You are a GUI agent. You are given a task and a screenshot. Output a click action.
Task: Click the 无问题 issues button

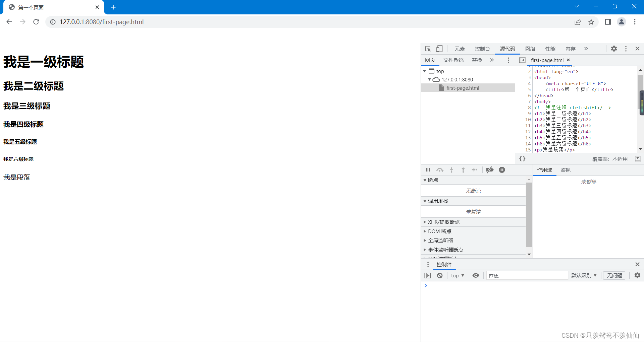point(614,275)
